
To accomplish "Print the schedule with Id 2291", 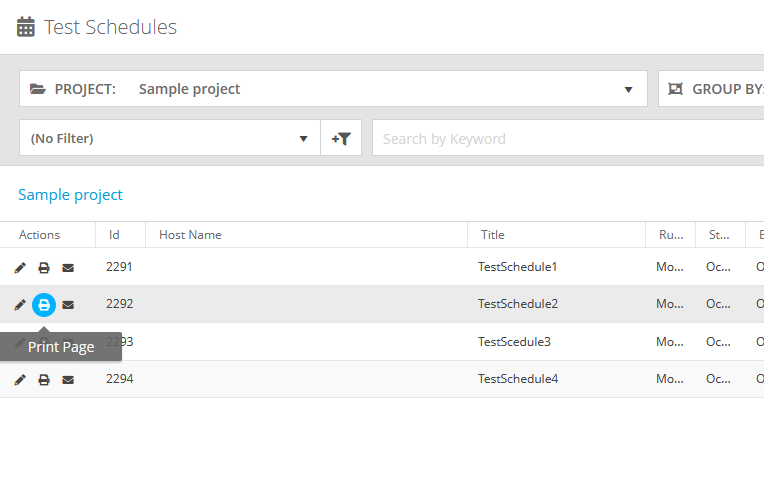I will 44,268.
